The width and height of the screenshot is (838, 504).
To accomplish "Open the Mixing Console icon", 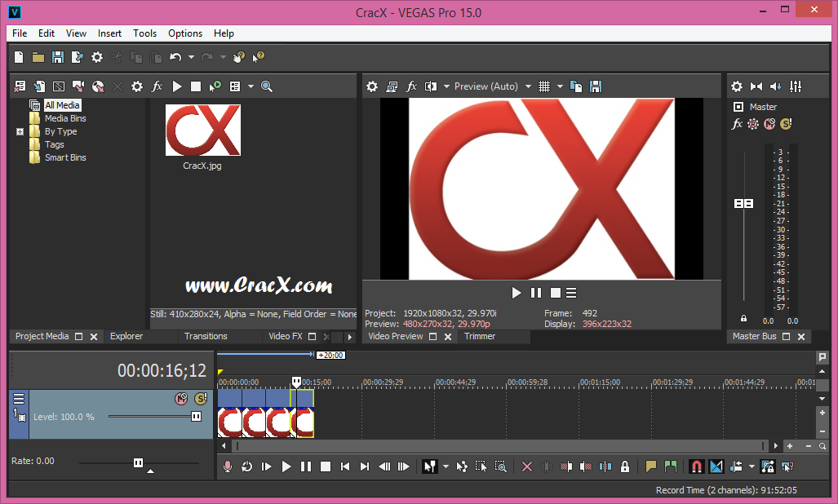I will (796, 86).
